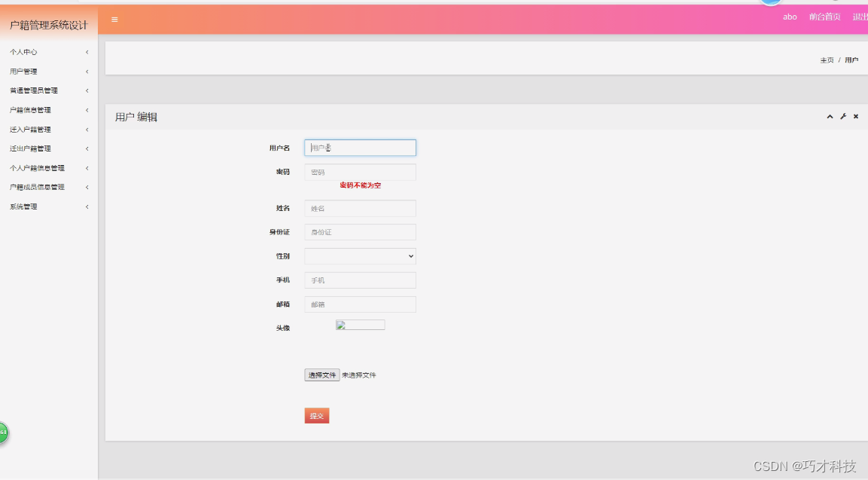
Task: Open 前台首页 in the top navigation
Action: tap(824, 17)
